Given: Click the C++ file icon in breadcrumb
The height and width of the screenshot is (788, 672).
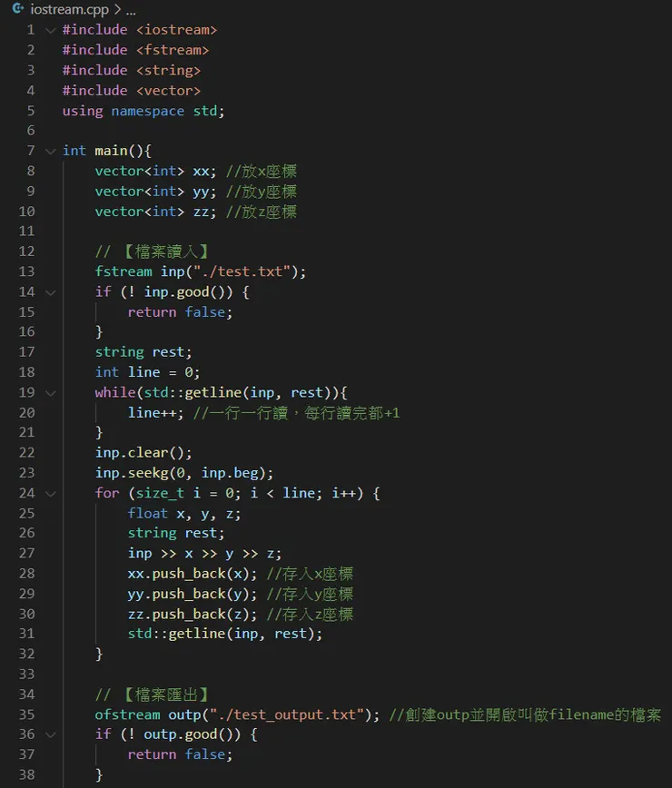Looking at the screenshot, I should (18, 8).
